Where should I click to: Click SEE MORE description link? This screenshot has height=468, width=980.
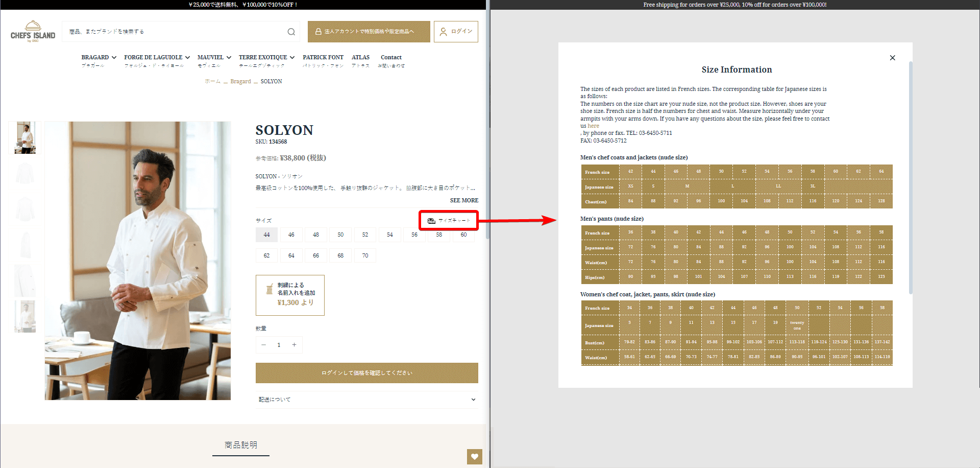click(464, 200)
